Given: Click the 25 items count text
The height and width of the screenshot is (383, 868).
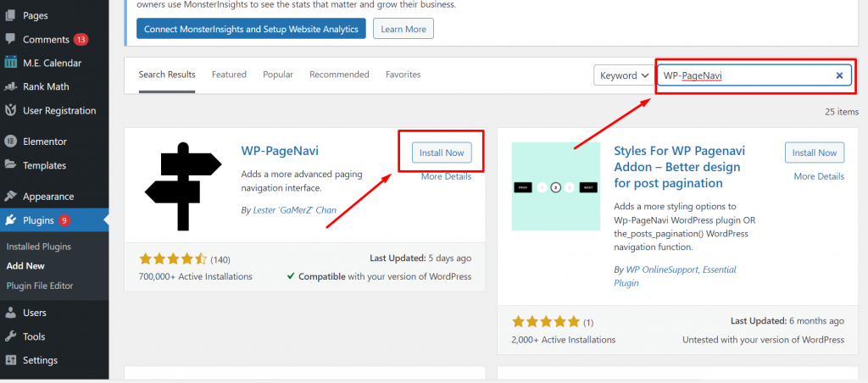Looking at the screenshot, I should (x=842, y=112).
